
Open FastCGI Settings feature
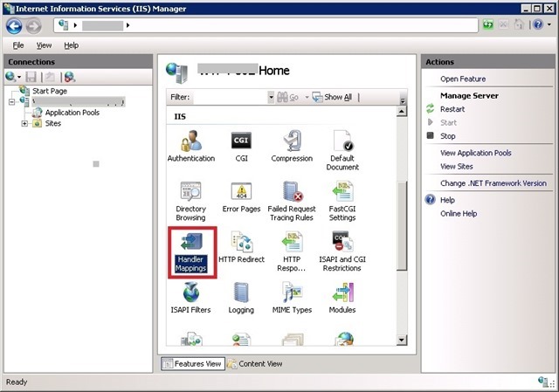pyautogui.click(x=342, y=202)
